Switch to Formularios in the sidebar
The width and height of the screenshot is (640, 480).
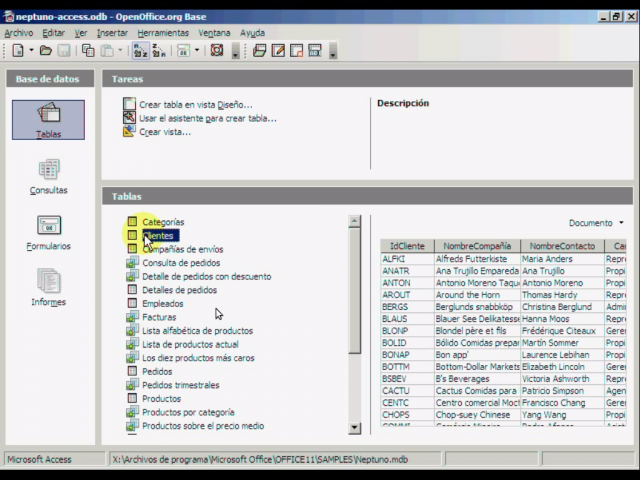(49, 233)
